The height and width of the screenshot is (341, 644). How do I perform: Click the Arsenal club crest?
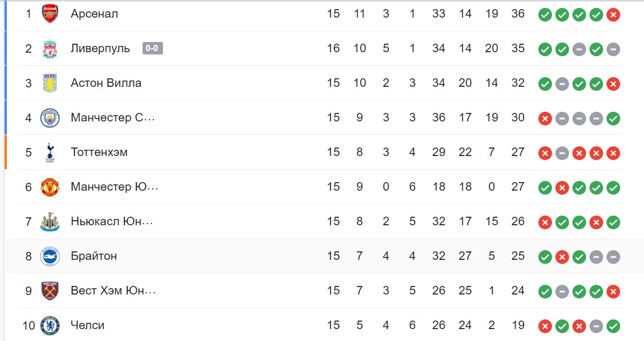50,14
